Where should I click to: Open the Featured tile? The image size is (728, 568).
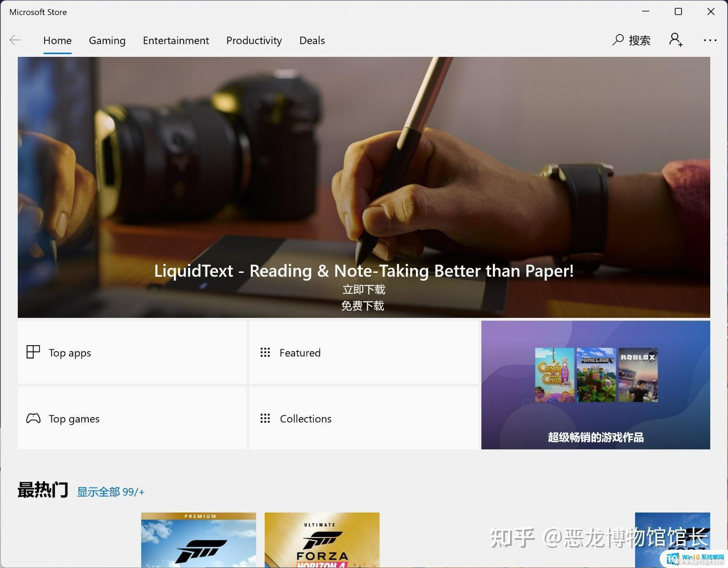[x=364, y=352]
